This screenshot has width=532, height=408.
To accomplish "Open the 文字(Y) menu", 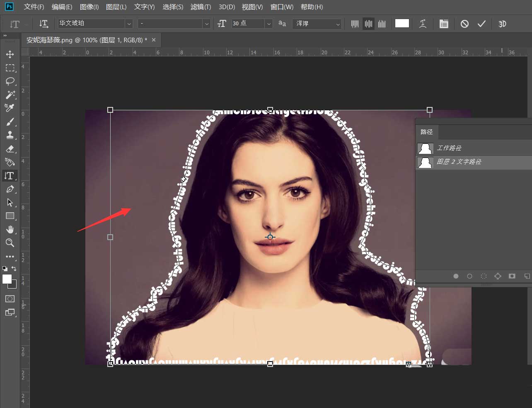I will pyautogui.click(x=144, y=7).
